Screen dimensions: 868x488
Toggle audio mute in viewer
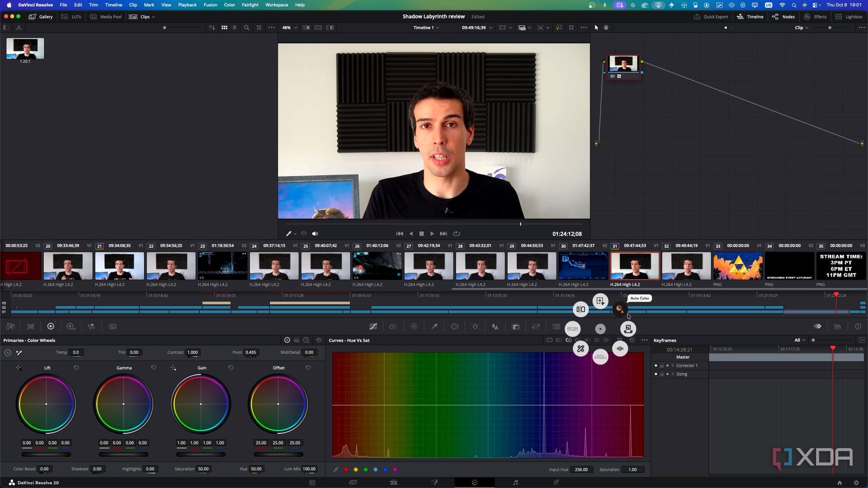tap(315, 234)
